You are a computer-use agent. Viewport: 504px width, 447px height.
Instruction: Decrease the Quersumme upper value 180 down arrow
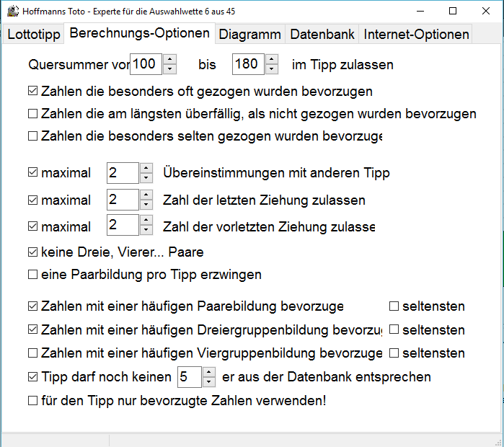(272, 69)
